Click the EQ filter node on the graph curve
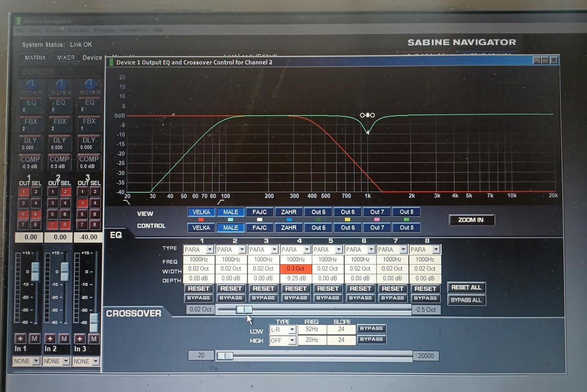 pos(367,115)
